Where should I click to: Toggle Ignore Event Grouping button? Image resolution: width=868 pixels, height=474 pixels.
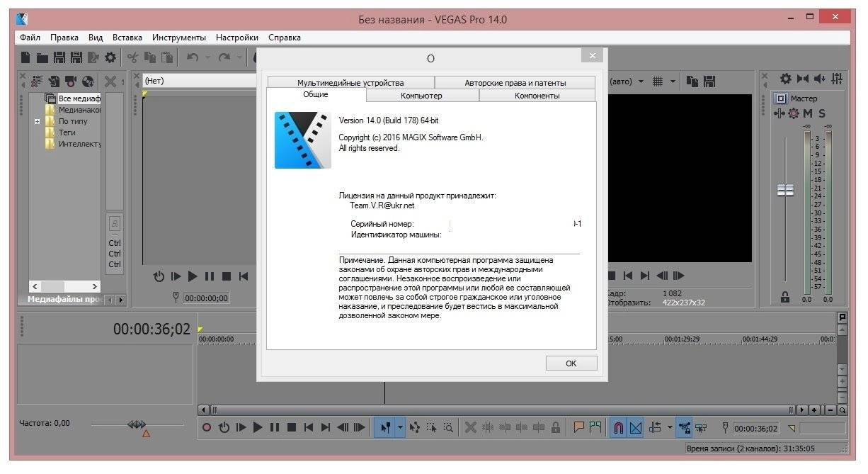[701, 427]
